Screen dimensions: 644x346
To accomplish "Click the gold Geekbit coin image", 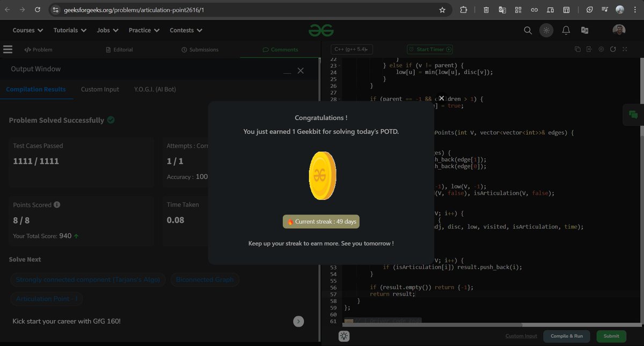I will [x=322, y=176].
